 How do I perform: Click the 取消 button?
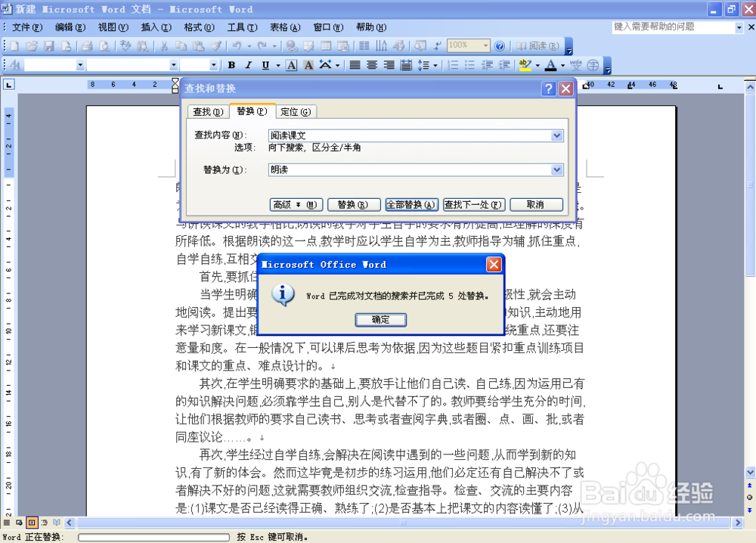(536, 204)
